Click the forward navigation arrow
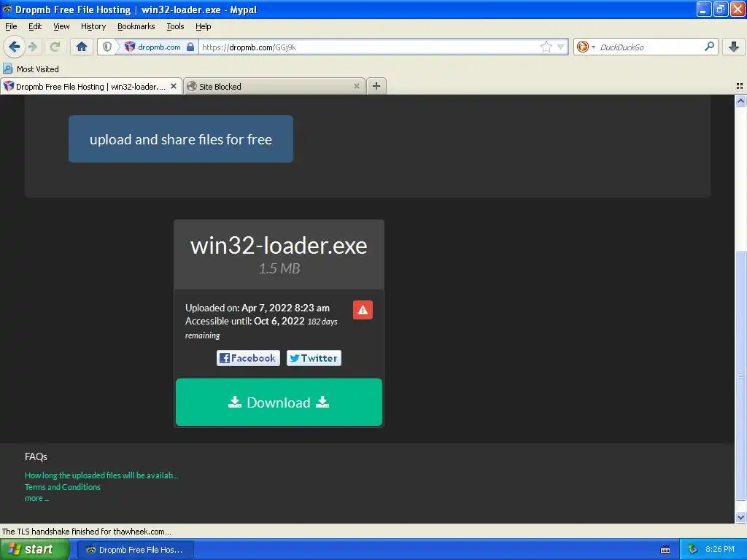This screenshot has width=747, height=560. tap(32, 47)
